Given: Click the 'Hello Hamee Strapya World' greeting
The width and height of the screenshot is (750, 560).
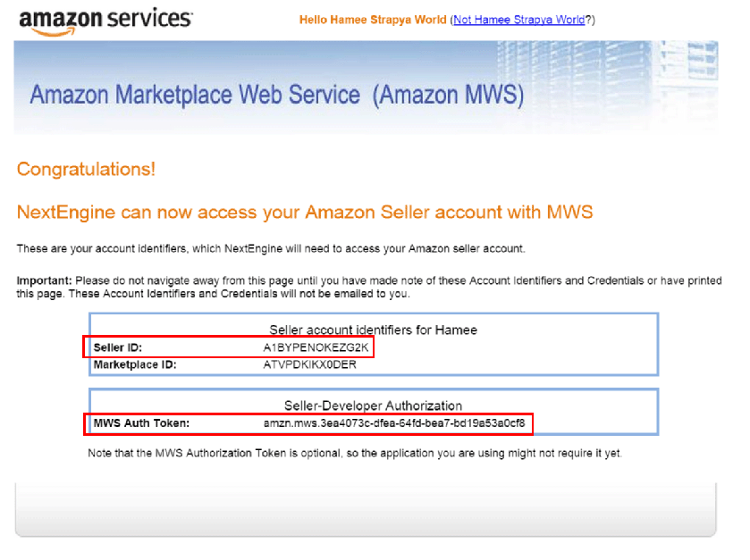Looking at the screenshot, I should click(373, 20).
